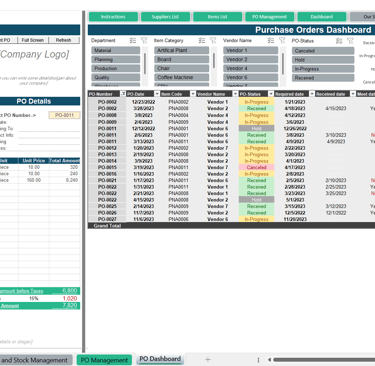Clear filter on the Vendor Name slicer
Screen dimensions: 375x366
point(282,41)
